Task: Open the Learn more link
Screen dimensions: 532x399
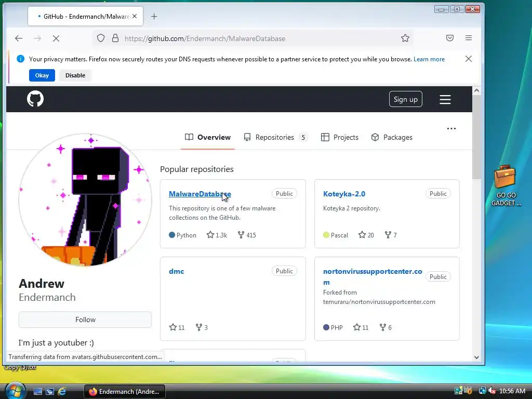Action: coord(429,59)
